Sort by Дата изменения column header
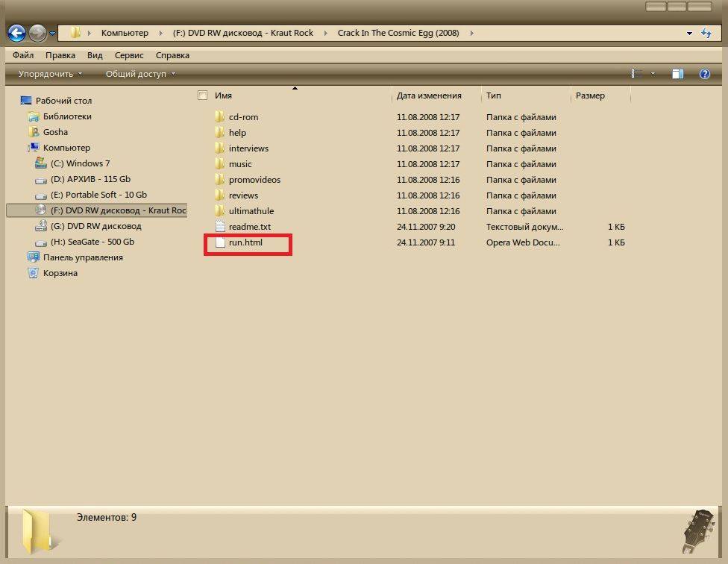 (429, 95)
